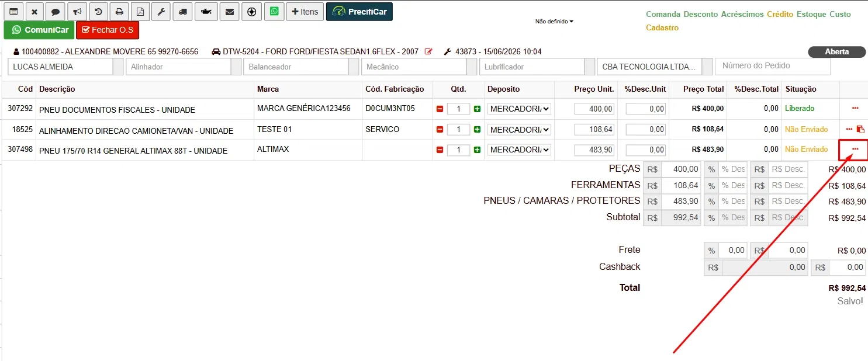868x361 pixels.
Task: Edit vehicle via red pencil icon
Action: tap(428, 51)
